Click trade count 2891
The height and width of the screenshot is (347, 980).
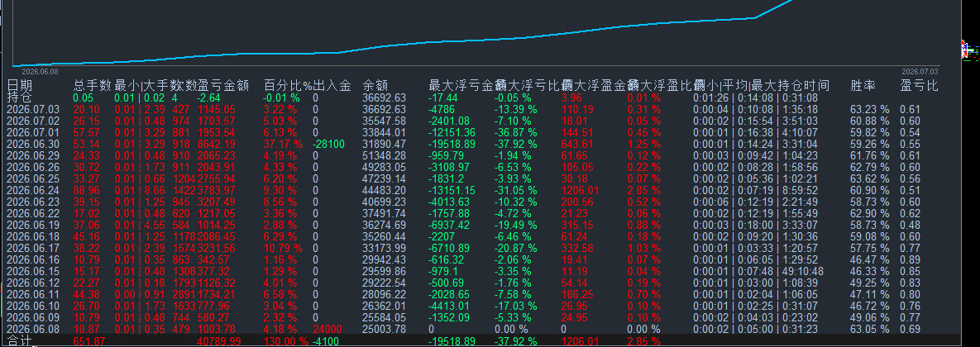point(184,295)
